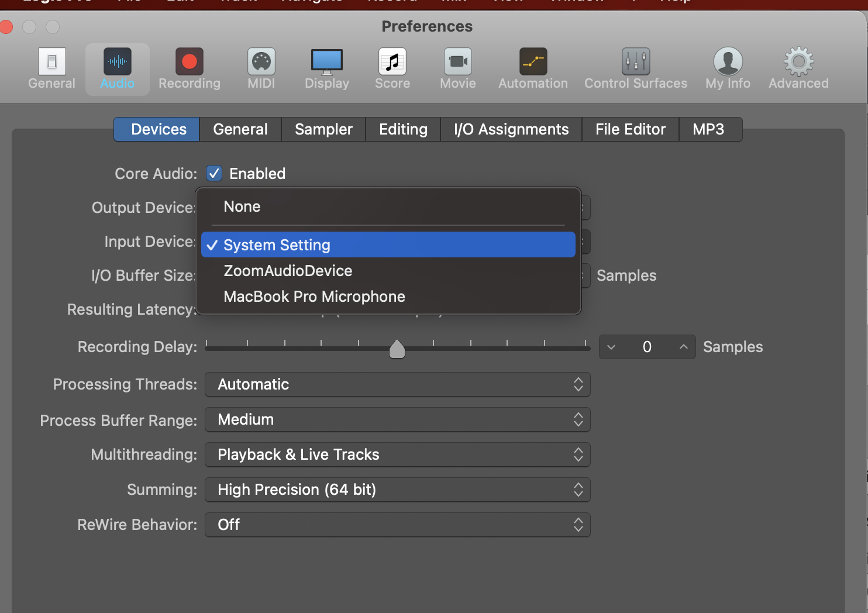Select the MIDI preferences icon

261,67
